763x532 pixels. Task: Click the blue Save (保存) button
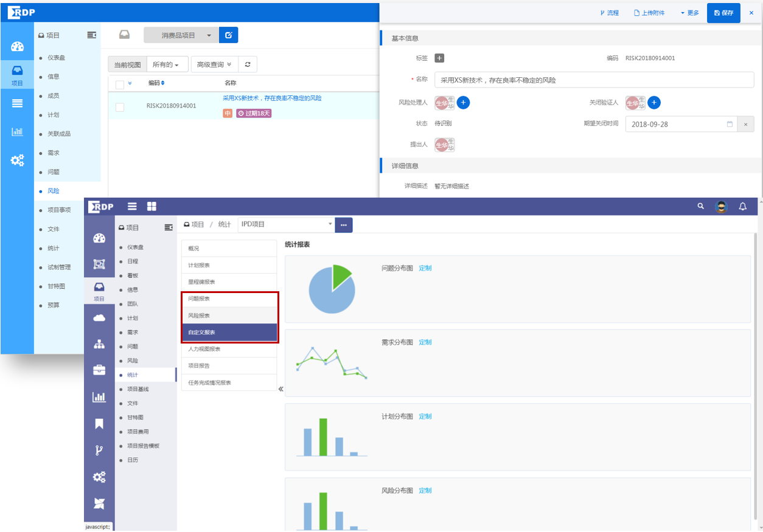[723, 13]
